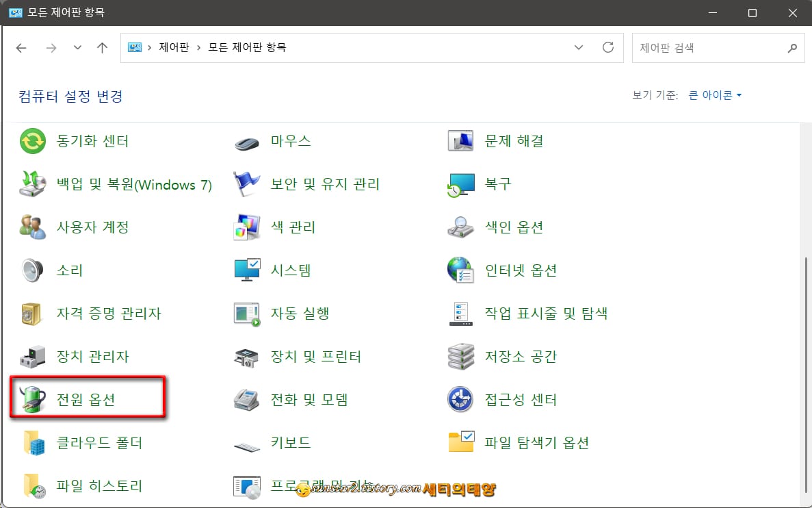Click the Mouse (마우스) icon
This screenshot has height=508, width=812.
click(x=246, y=140)
